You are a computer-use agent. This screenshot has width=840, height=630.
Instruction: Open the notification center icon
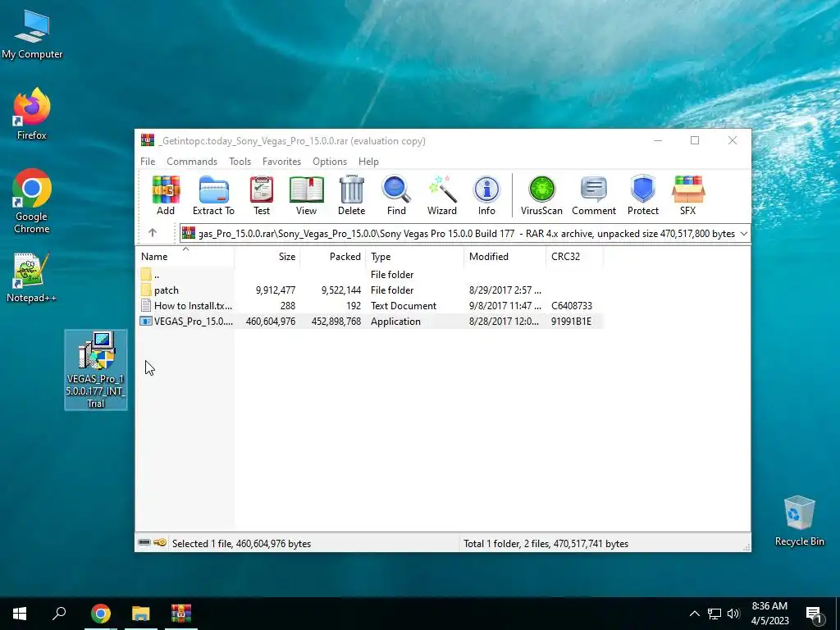(814, 614)
